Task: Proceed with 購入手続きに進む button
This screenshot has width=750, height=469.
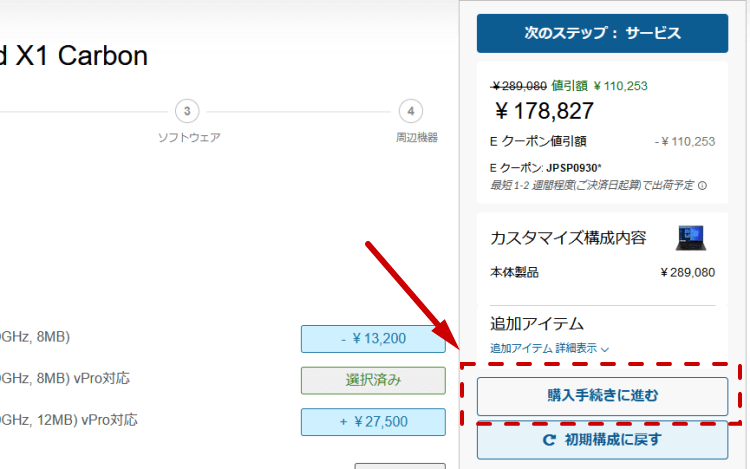Action: coord(602,396)
